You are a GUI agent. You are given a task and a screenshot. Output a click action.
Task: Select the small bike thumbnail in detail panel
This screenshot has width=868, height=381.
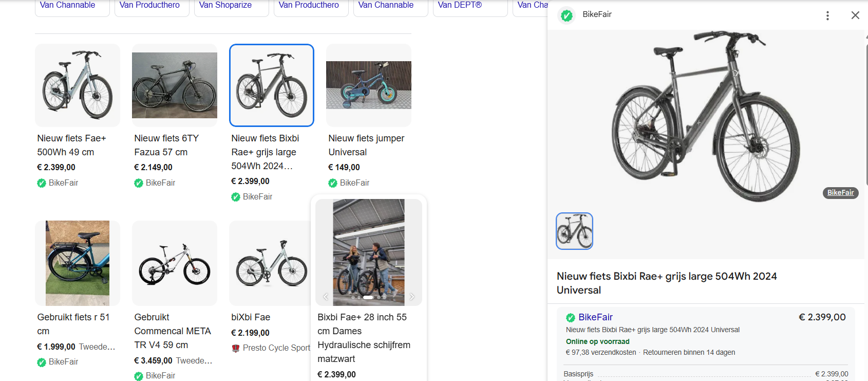click(574, 231)
